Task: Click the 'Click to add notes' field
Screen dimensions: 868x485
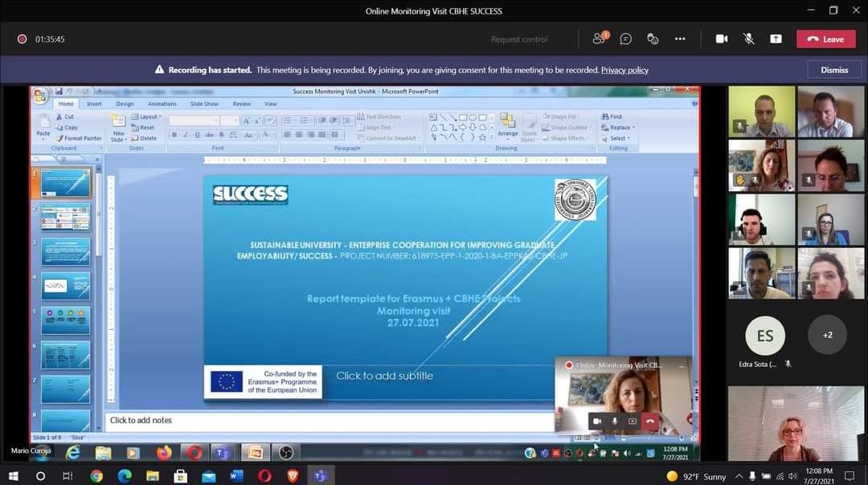Action: tap(330, 421)
